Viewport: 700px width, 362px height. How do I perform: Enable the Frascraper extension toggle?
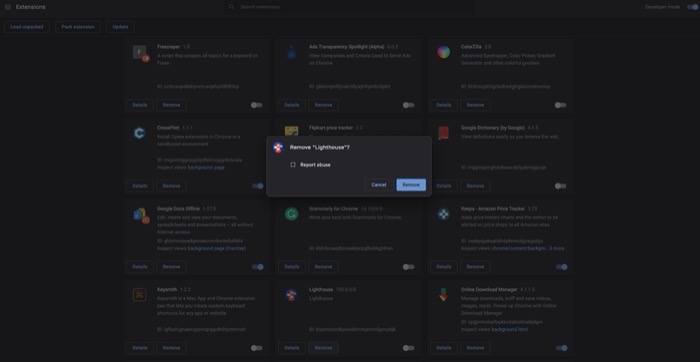[257, 105]
